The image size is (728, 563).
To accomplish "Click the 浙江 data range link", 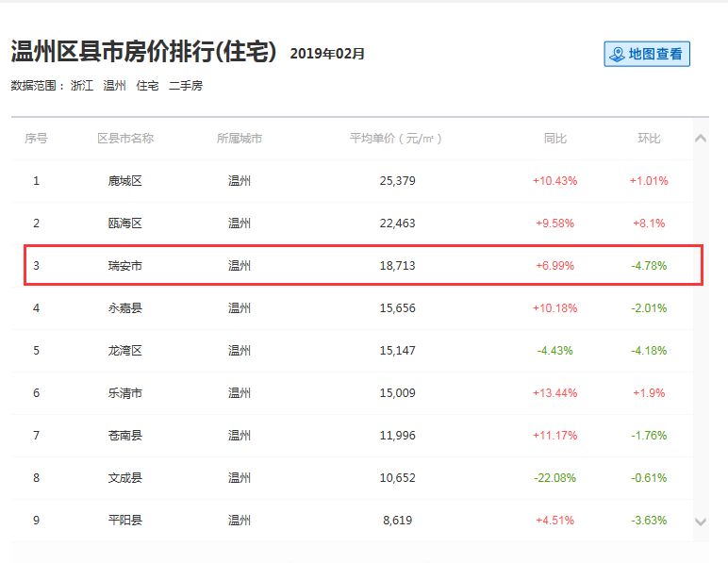I will click(x=82, y=86).
